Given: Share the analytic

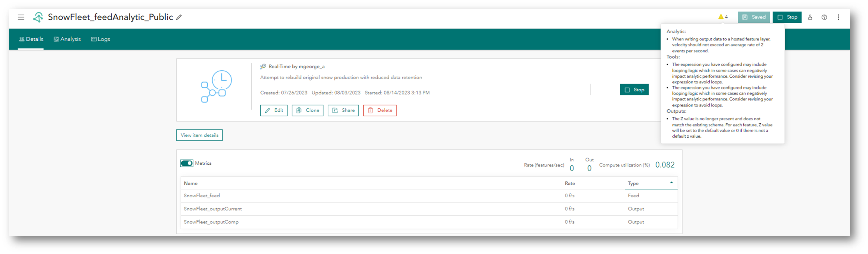Looking at the screenshot, I should point(343,110).
